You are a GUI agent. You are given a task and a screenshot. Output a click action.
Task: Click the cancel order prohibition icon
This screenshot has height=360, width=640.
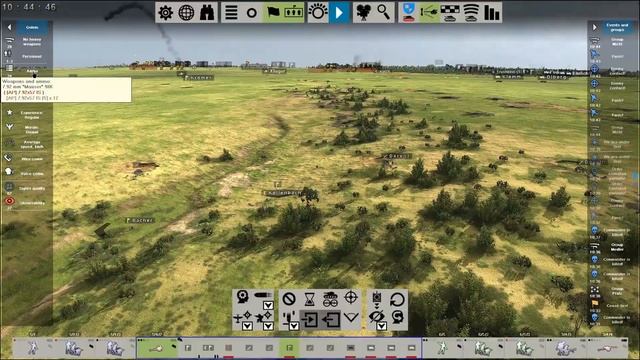coord(289,298)
